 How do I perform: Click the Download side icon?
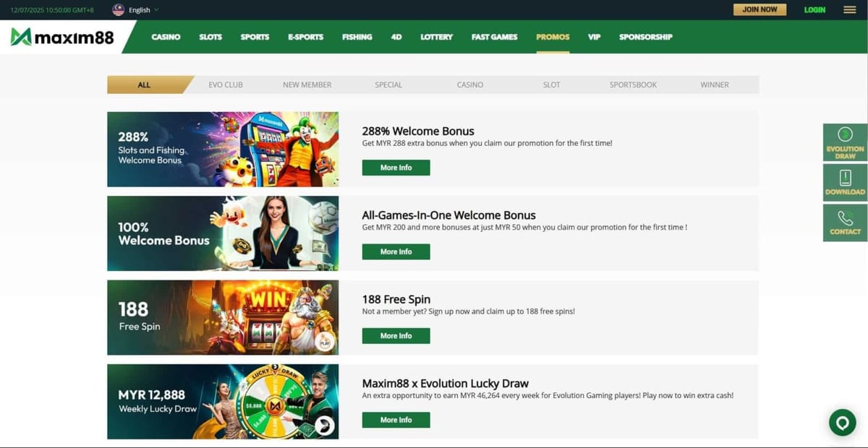[x=845, y=183]
